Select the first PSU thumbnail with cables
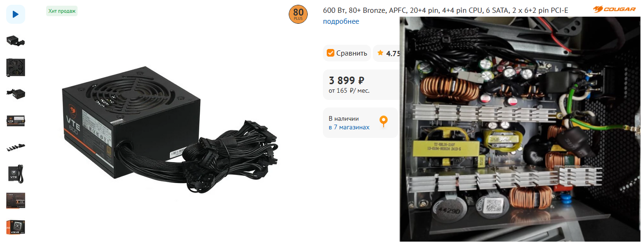Viewport: 644px width, 244px height. coord(16,41)
